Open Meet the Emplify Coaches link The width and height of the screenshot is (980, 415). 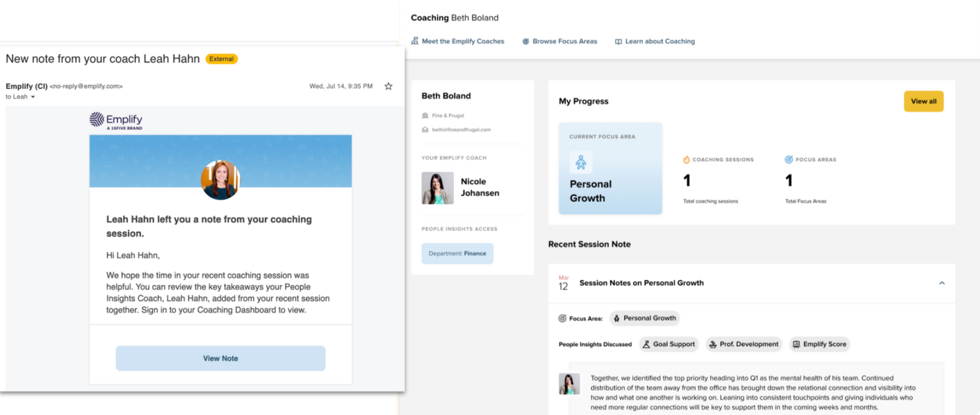[x=463, y=41]
